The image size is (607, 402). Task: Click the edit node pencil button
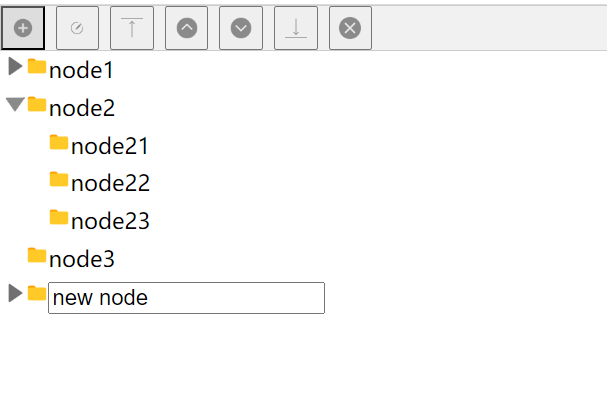click(77, 28)
